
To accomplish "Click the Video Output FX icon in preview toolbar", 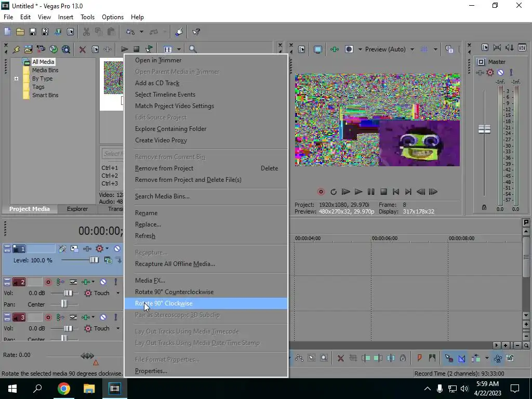I will coord(335,49).
